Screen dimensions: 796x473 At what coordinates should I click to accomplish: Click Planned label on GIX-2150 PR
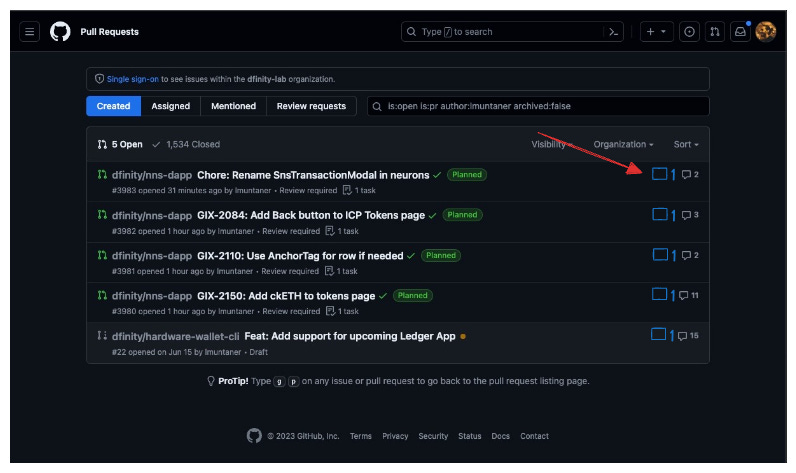tap(412, 295)
